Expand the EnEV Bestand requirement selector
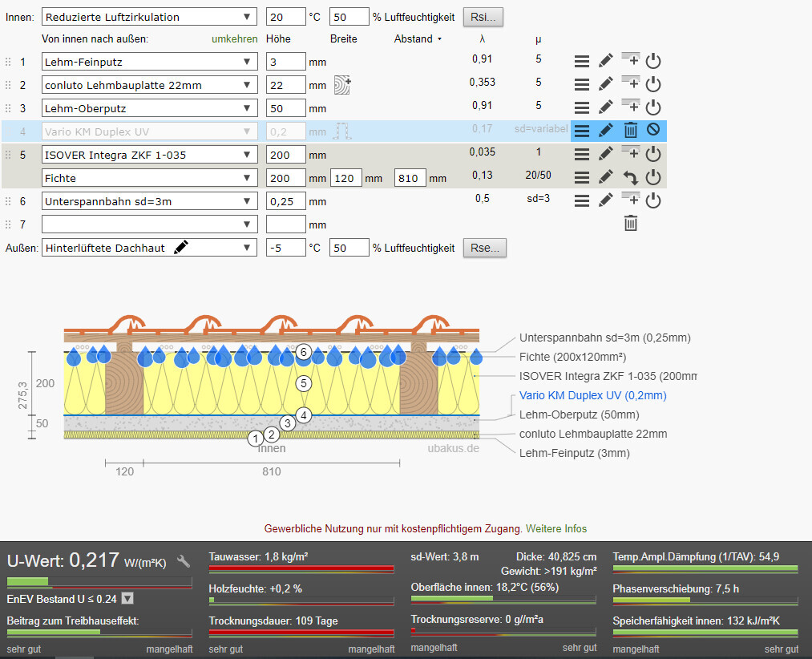The height and width of the screenshot is (659, 812). point(127,598)
